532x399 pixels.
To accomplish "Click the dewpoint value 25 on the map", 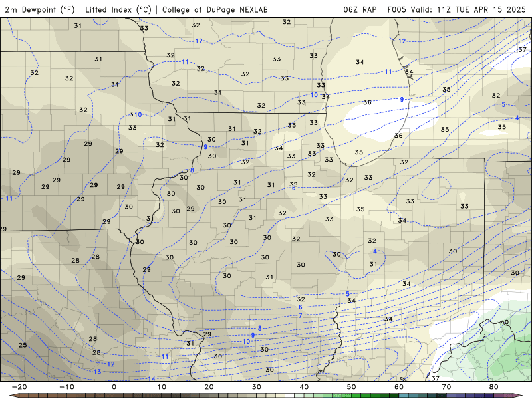I will [23, 345].
